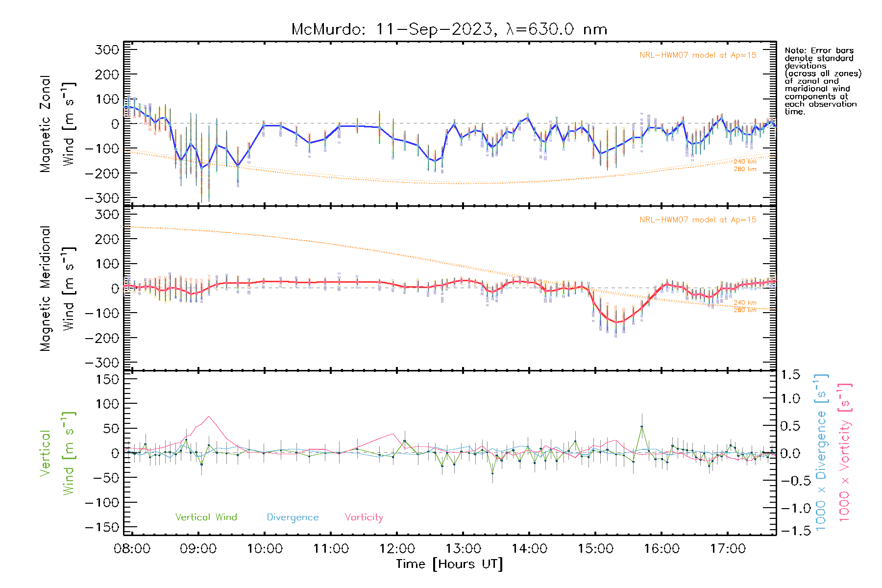Screen dimensions: 882x588
Task: Click the green "Vertical Wind" y-axis title
Action: coord(57,453)
